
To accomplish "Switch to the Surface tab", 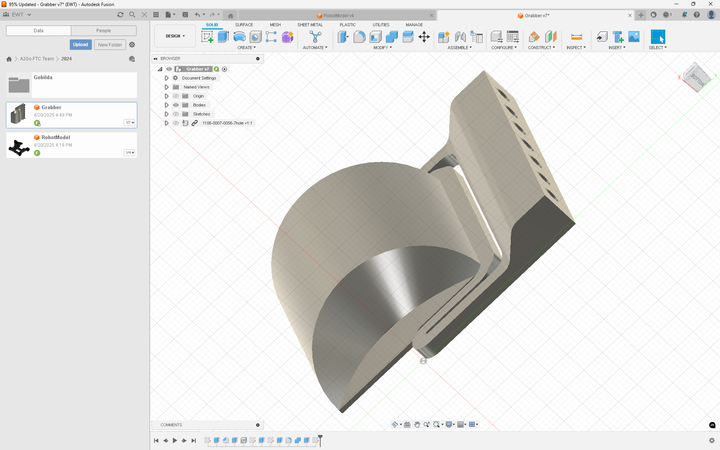I will [244, 24].
